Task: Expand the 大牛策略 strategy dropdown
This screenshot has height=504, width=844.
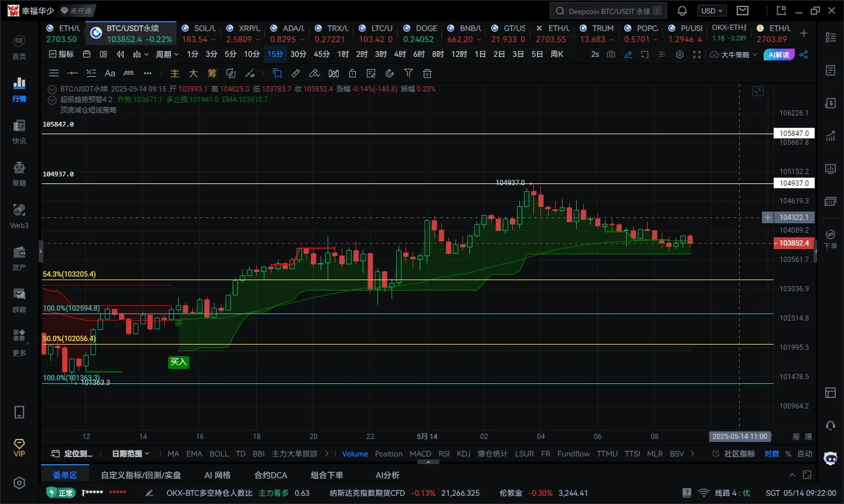Action: coord(734,55)
